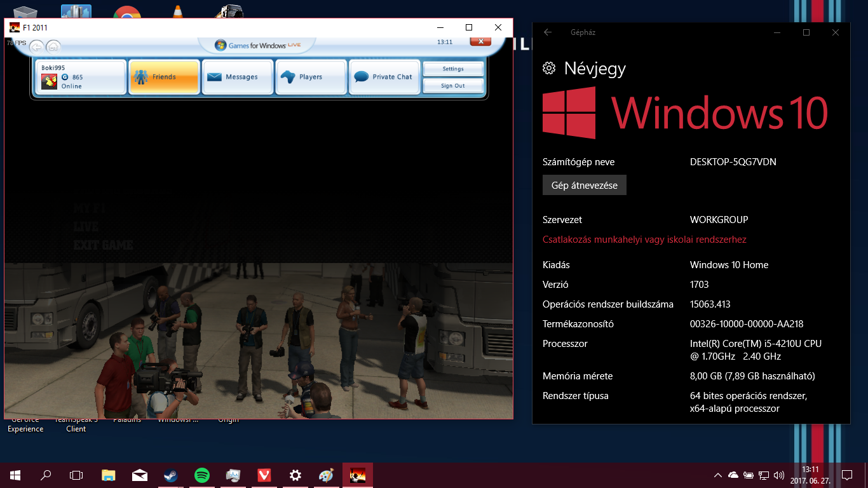Click the WORKGROUP organization value
Image resolution: width=868 pixels, height=488 pixels.
pyautogui.click(x=719, y=220)
